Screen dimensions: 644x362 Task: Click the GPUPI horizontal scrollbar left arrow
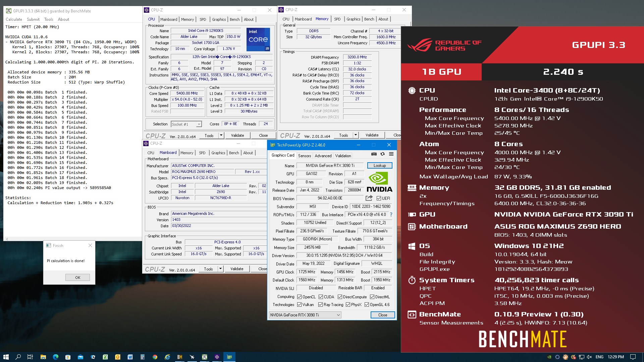tap(7, 239)
